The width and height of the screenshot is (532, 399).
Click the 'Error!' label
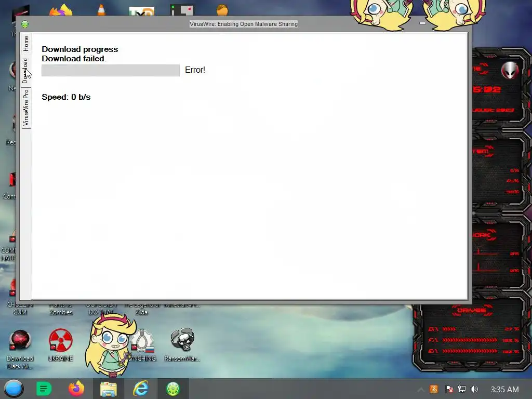[195, 70]
